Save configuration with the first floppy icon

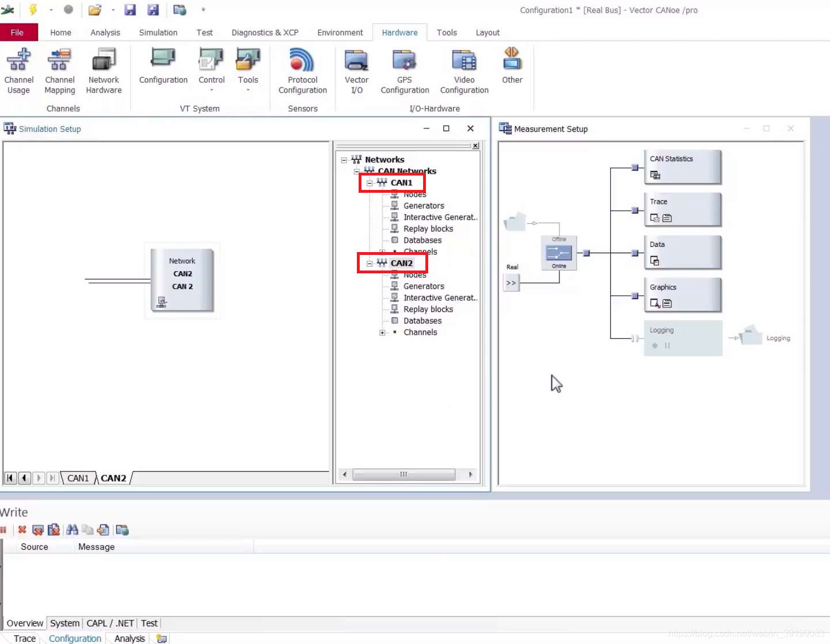tap(130, 9)
